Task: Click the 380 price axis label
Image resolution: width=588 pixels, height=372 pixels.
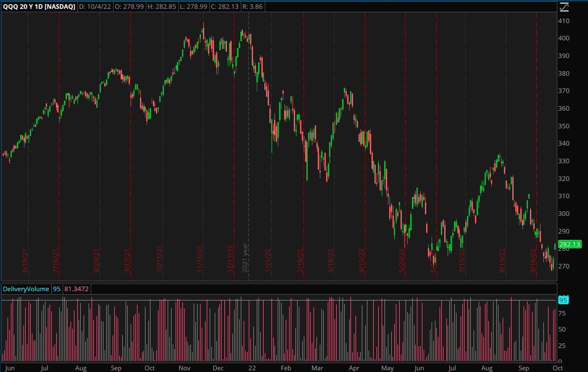Action: 564,73
